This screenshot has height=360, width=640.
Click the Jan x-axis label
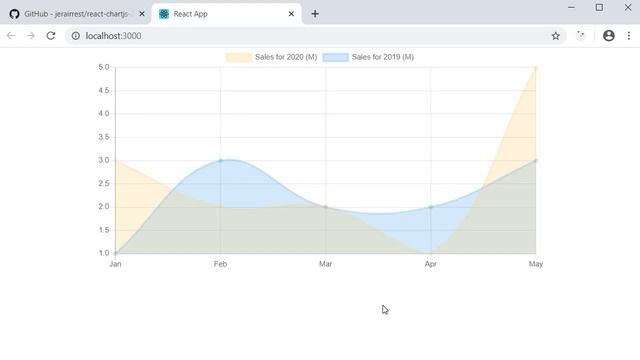tap(115, 264)
